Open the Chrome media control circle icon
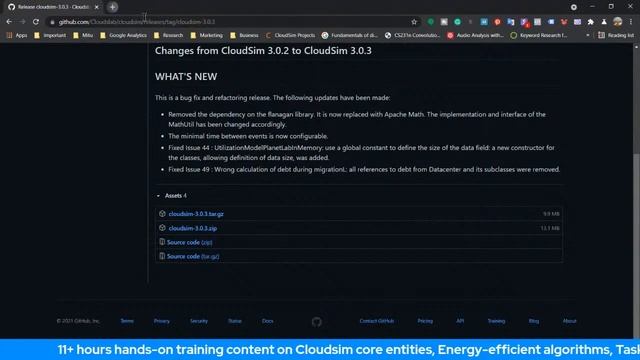Image resolution: width=640 pixels, height=360 pixels. pyautogui.click(x=574, y=7)
